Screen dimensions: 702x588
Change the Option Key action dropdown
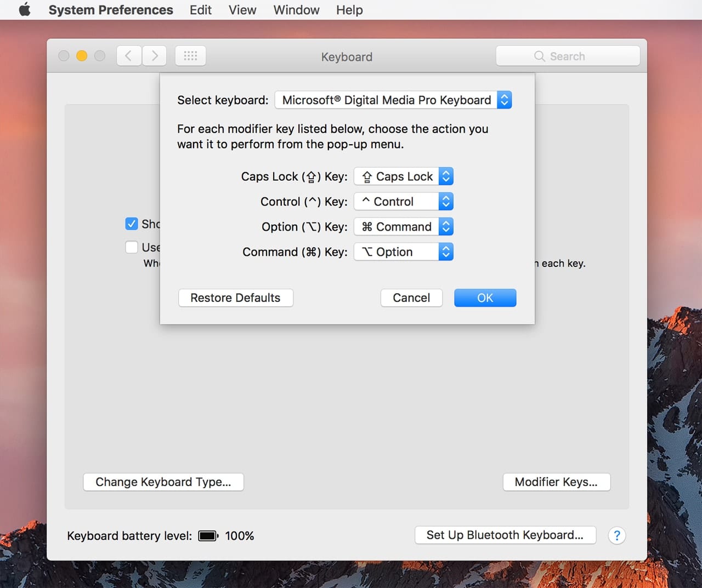pyautogui.click(x=404, y=227)
